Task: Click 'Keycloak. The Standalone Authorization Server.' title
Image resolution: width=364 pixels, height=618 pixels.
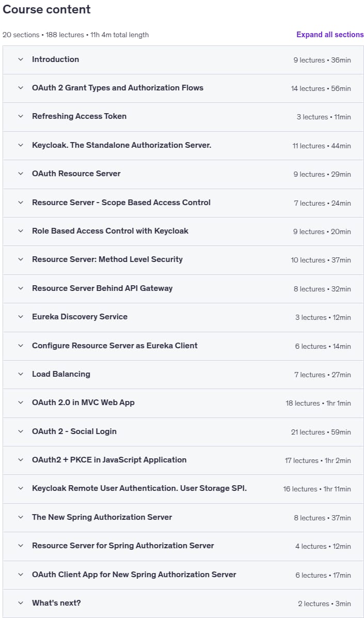Action: (x=122, y=145)
